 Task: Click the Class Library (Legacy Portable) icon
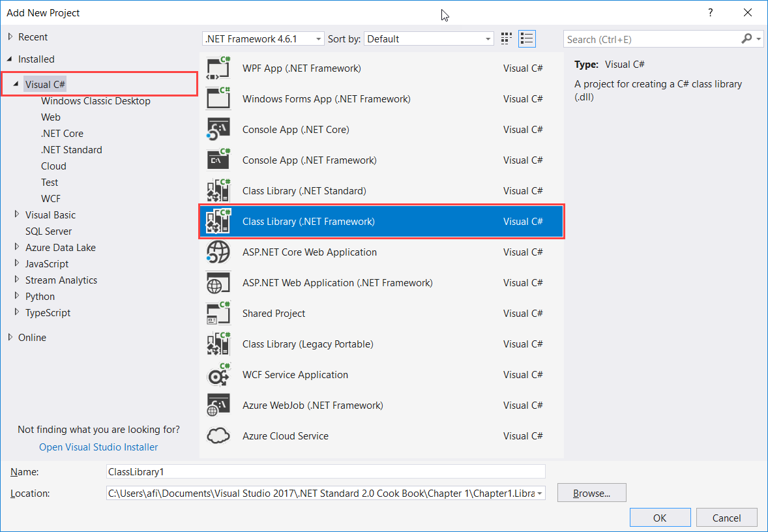click(218, 344)
